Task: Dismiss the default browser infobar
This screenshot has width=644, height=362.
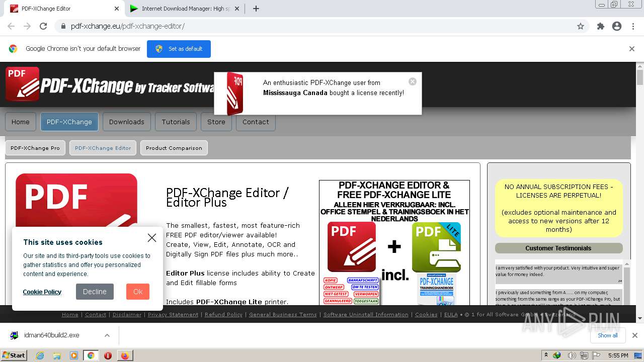Action: tap(632, 49)
